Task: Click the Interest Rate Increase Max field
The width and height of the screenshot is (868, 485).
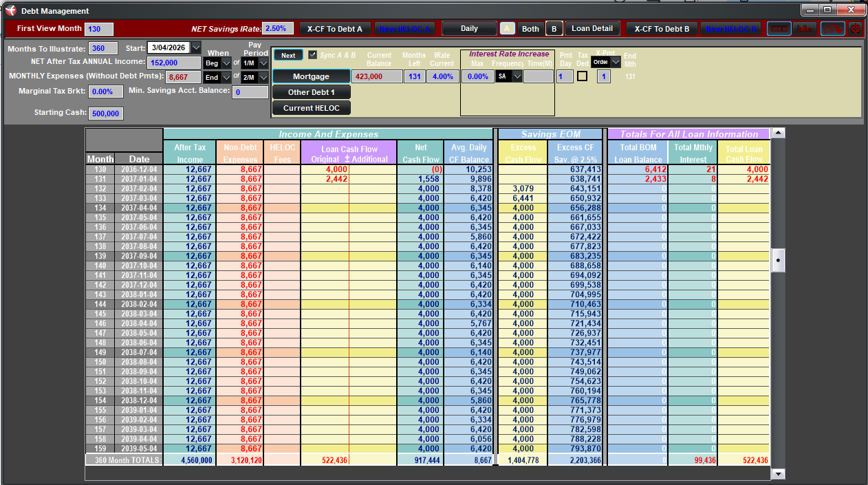Action: click(x=478, y=76)
